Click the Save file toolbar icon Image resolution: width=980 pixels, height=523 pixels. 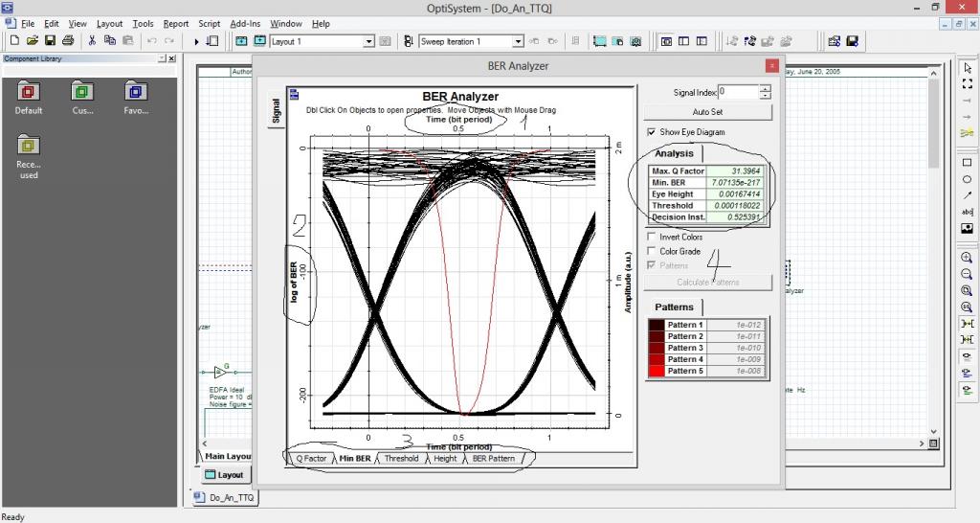pos(50,41)
